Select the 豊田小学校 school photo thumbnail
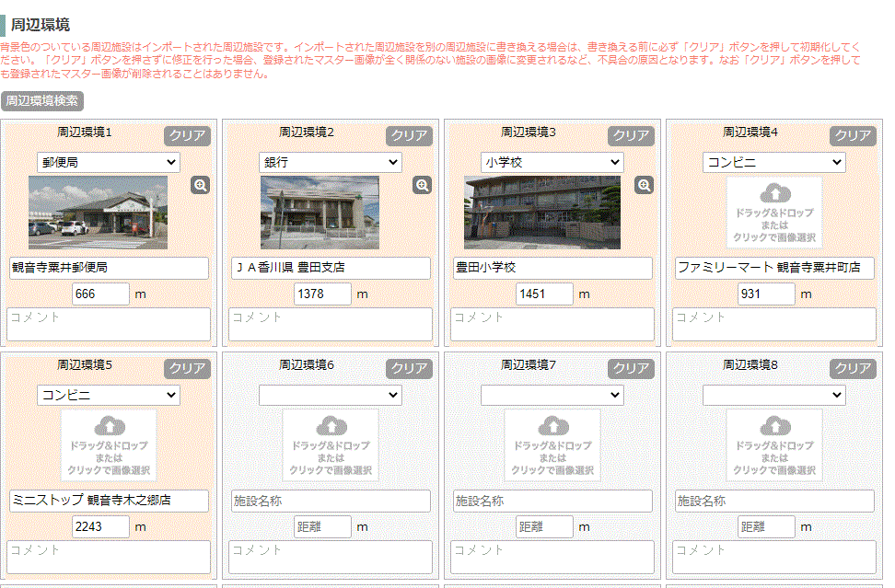Screen dimensions: 895x588 point(542,213)
